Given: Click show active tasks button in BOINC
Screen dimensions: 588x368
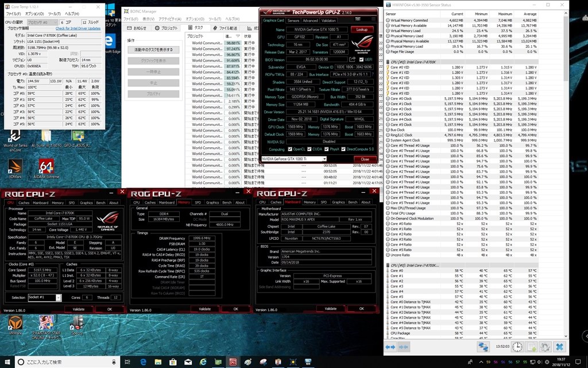Looking at the screenshot, I should [153, 49].
